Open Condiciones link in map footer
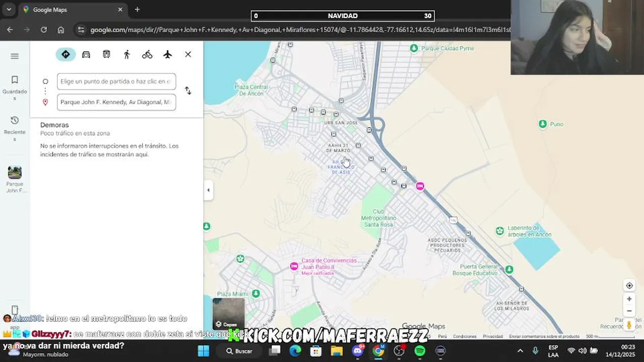This screenshot has width=644, height=362. click(x=465, y=336)
